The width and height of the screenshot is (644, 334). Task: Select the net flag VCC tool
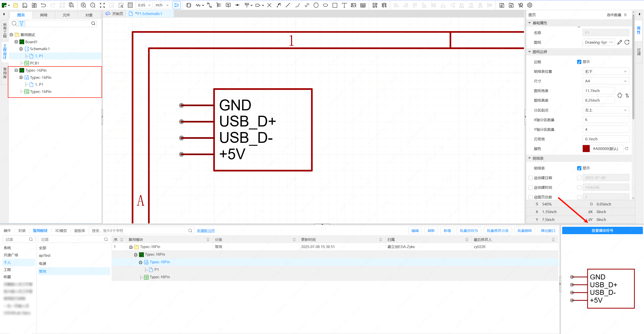247,5
